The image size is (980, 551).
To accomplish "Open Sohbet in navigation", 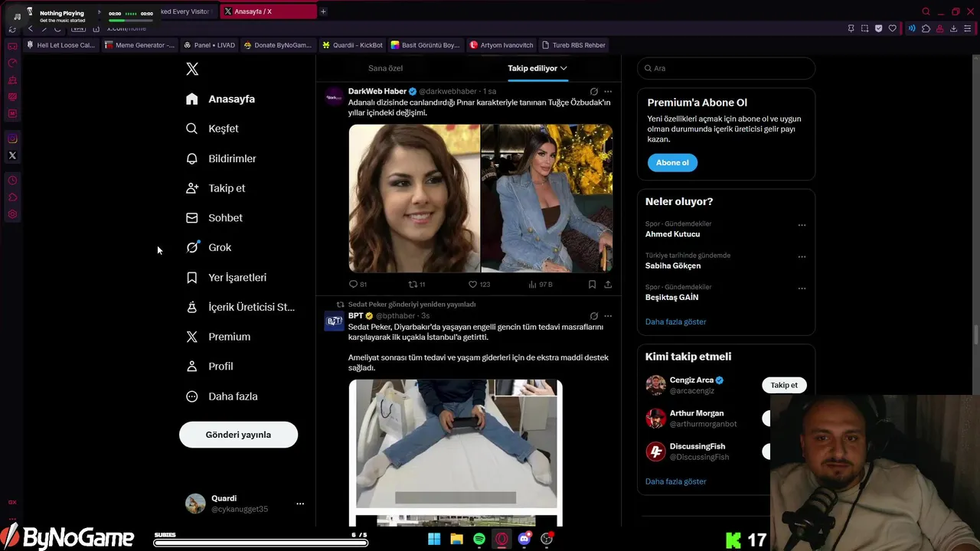I will (214, 218).
